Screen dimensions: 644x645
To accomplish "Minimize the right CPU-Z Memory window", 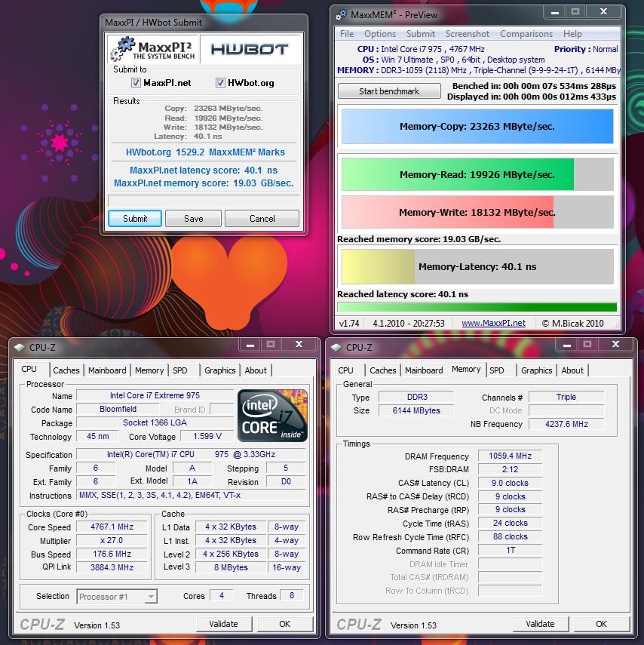I will 566,345.
